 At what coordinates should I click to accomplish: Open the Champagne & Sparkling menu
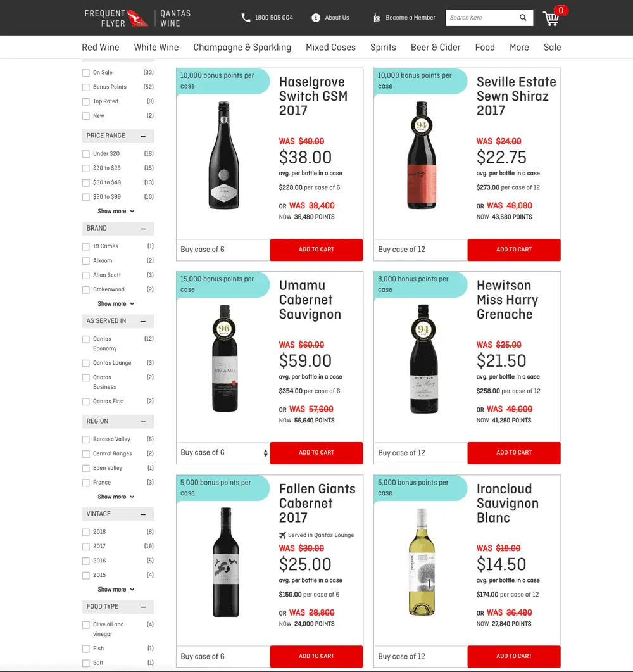coord(242,47)
